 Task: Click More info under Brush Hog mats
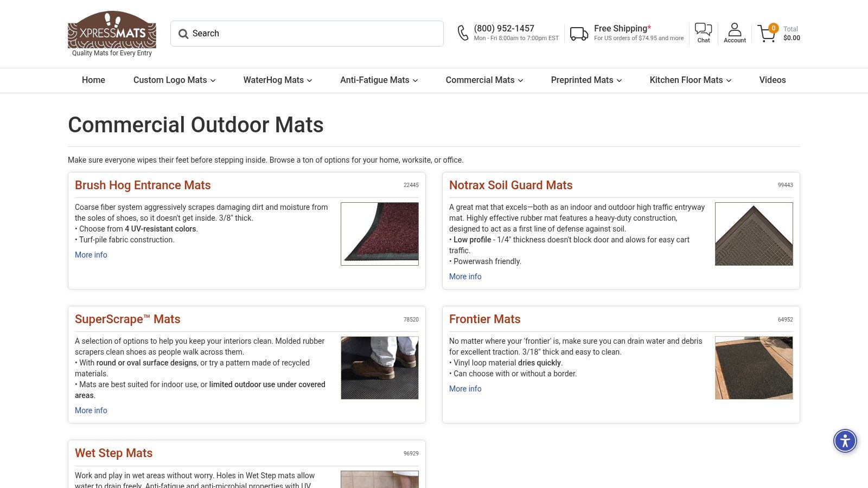coord(91,255)
